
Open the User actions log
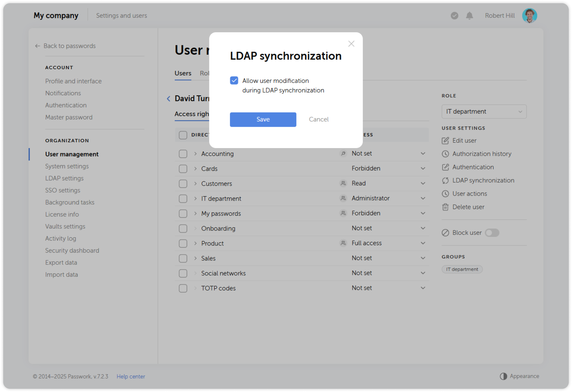coord(469,194)
